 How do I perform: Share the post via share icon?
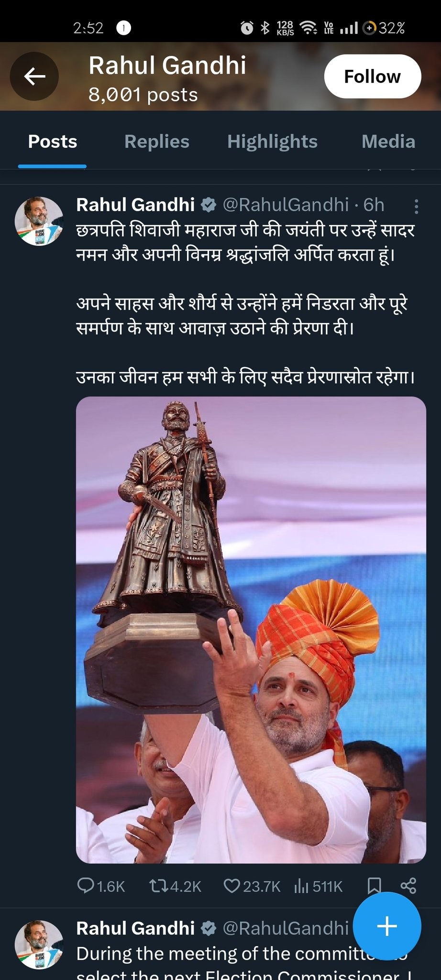point(408,886)
